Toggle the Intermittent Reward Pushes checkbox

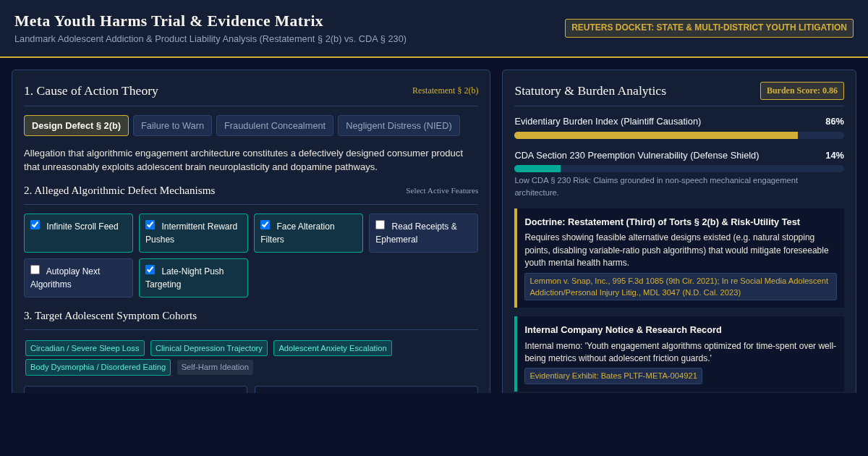tap(150, 225)
